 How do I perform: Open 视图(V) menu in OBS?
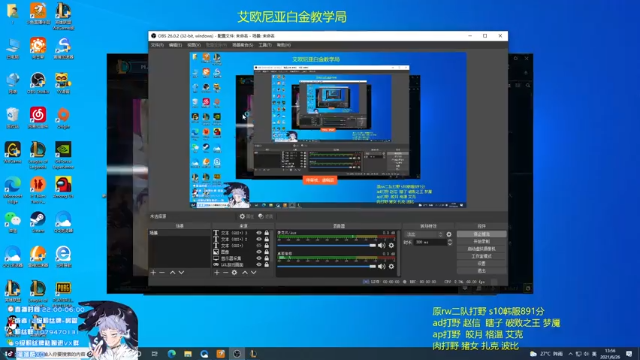pyautogui.click(x=194, y=45)
